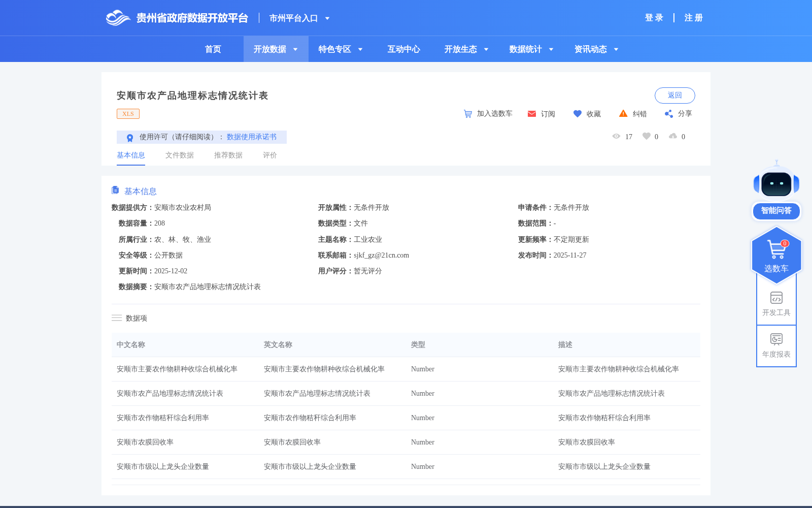The height and width of the screenshot is (508, 812).
Task: Switch to the 推荐数据 tab
Action: point(228,155)
